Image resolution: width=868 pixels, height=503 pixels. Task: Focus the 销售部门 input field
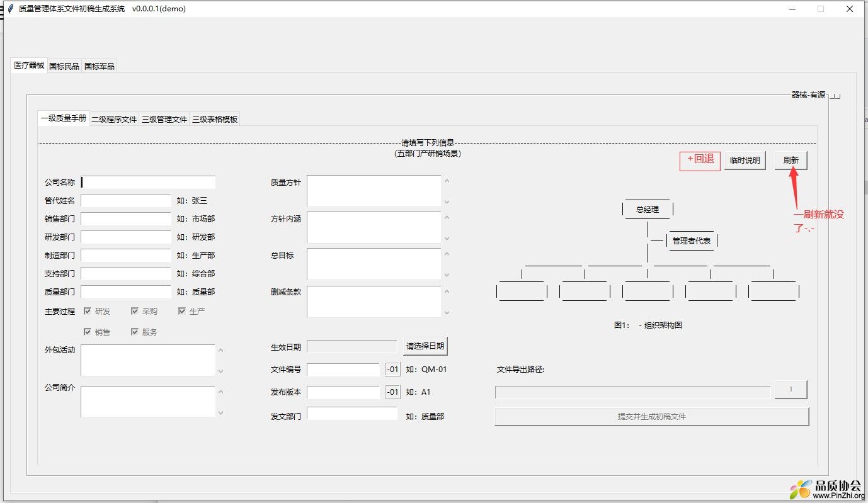coord(126,219)
